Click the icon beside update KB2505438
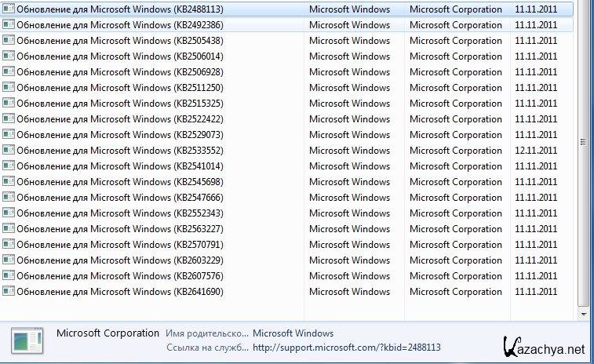Screen dimensions: 594x364 click(9, 41)
